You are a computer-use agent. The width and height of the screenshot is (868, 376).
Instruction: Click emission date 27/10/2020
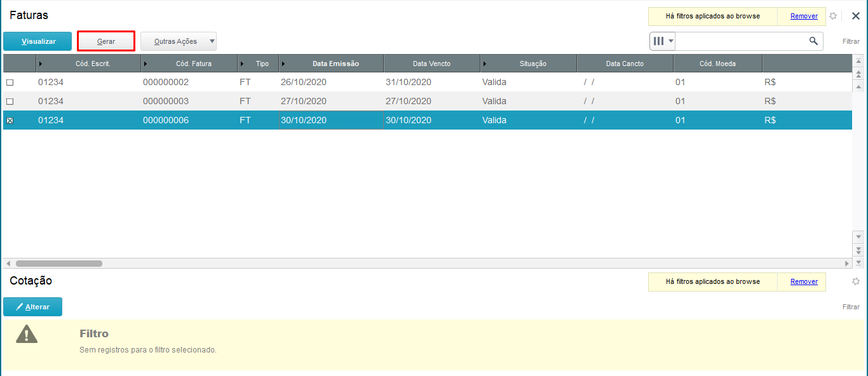304,102
